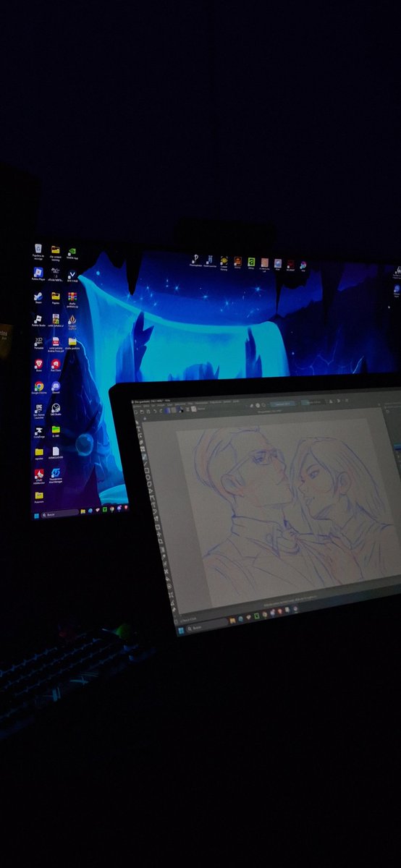Launch NVIDIA App from the desktop

click(72, 252)
